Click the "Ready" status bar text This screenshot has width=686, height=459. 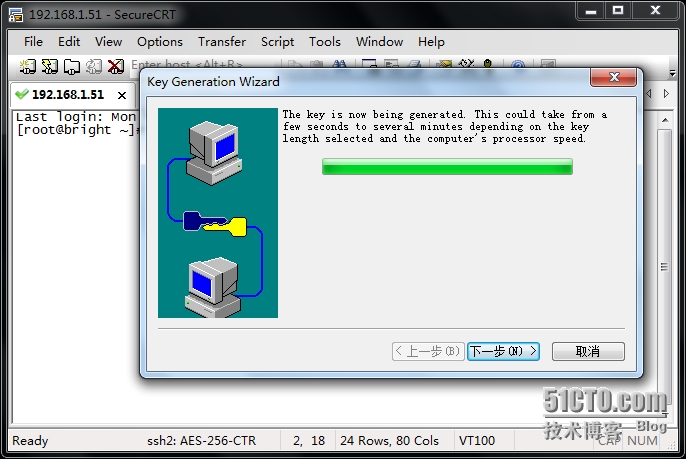[30, 441]
